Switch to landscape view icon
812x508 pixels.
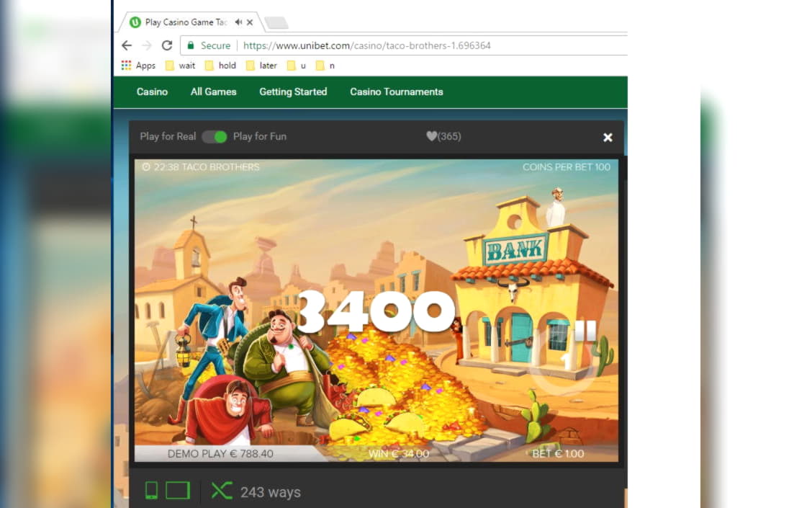coord(178,491)
